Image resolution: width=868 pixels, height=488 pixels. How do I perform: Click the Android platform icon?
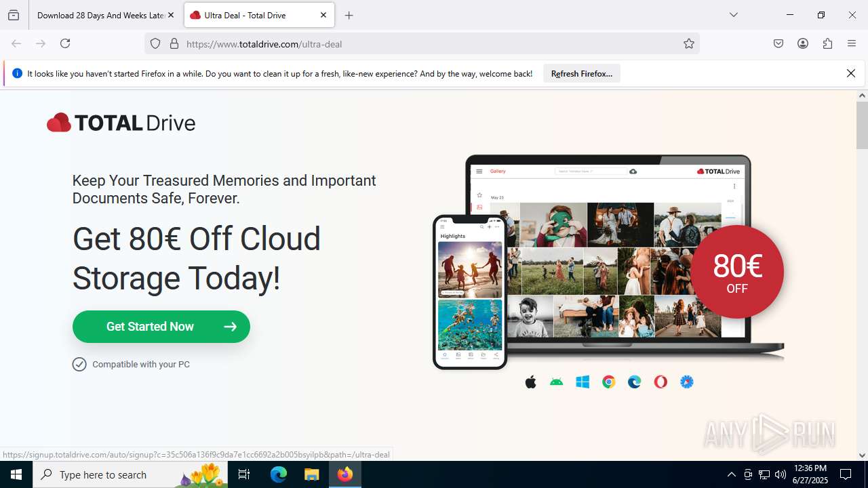point(557,382)
